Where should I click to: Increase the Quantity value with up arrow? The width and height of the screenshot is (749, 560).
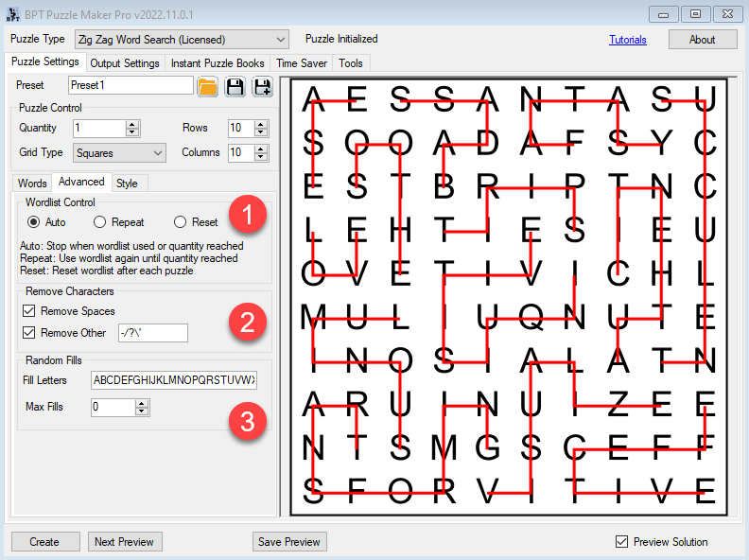click(132, 124)
